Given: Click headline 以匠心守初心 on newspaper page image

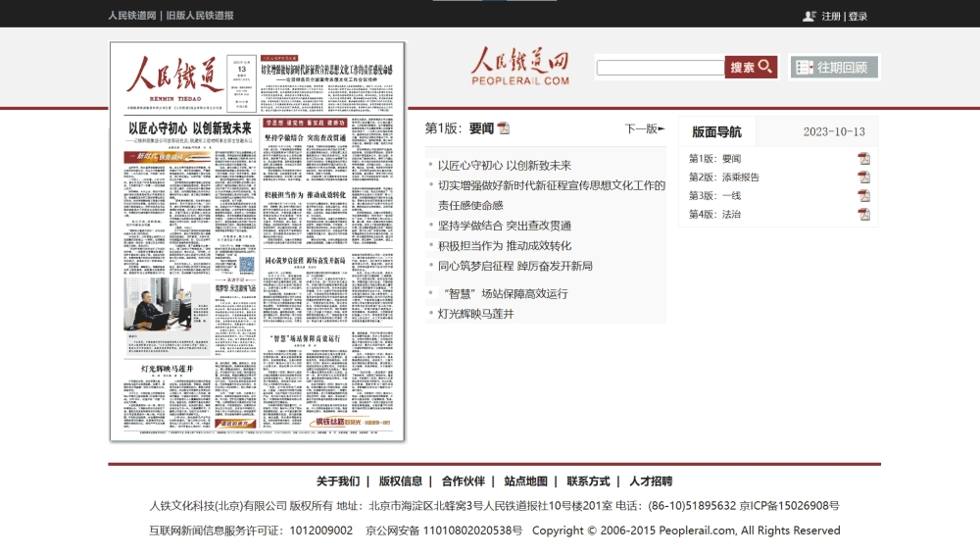Looking at the screenshot, I should [x=189, y=128].
